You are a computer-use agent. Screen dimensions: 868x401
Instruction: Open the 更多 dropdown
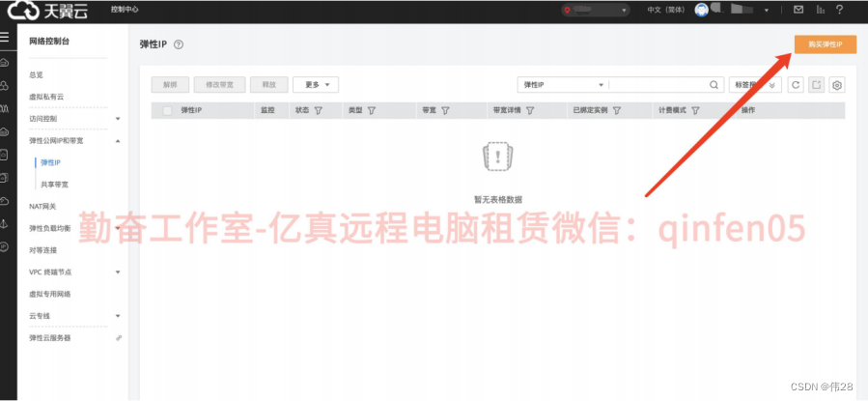316,85
